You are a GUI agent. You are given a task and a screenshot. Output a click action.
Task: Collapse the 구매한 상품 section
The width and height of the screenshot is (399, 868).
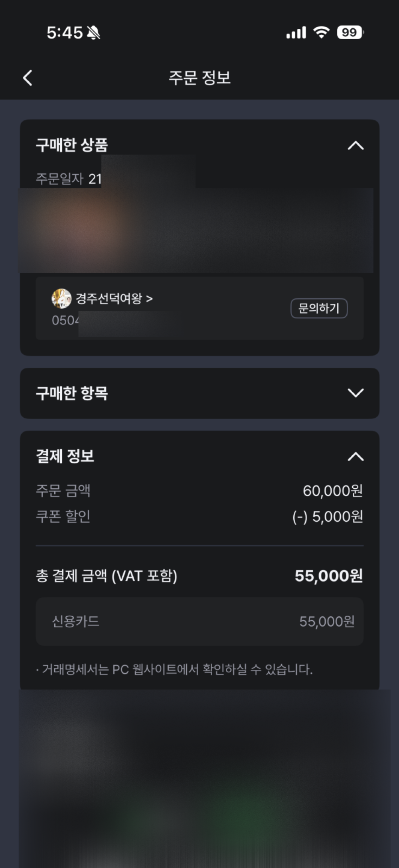pyautogui.click(x=356, y=146)
